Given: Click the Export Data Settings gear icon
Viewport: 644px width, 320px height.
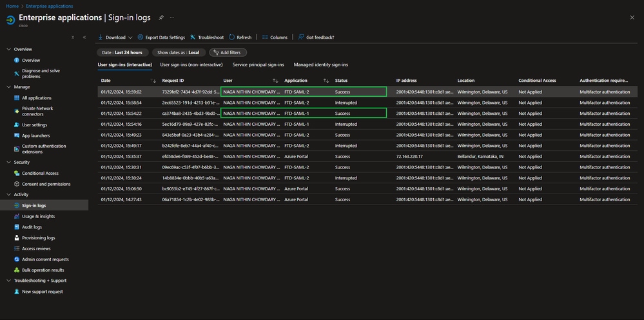Looking at the screenshot, I should click(x=140, y=37).
